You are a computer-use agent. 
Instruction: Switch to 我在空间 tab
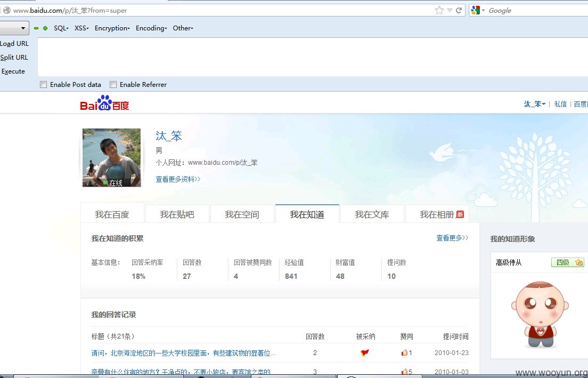click(242, 214)
